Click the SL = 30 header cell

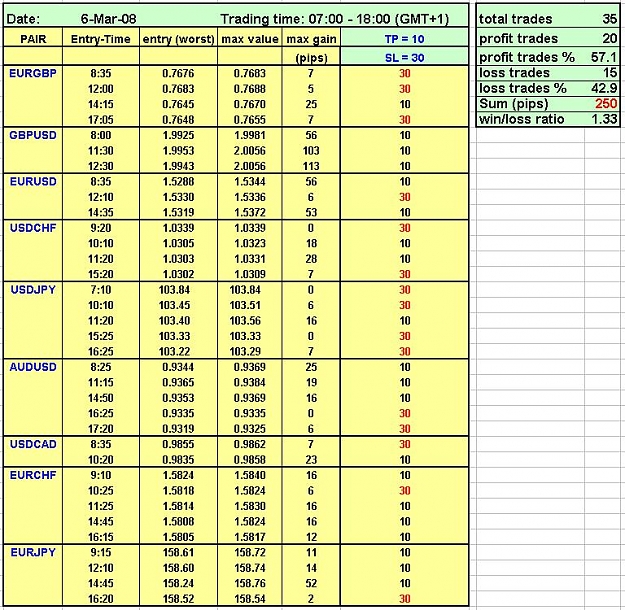pyautogui.click(x=405, y=58)
